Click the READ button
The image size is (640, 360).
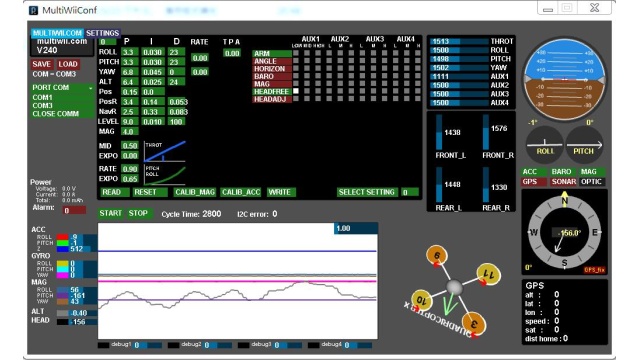coord(114,192)
